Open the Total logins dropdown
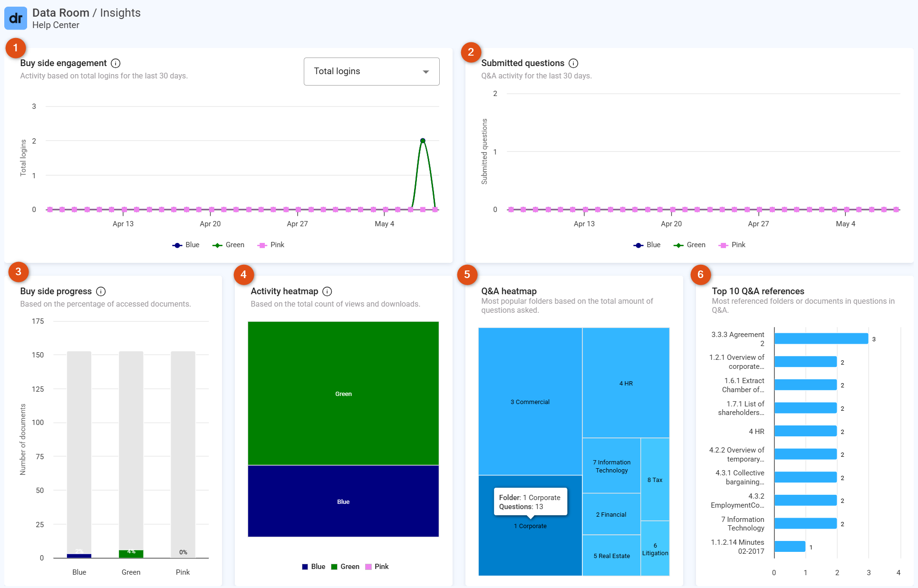918x588 pixels. pos(371,71)
